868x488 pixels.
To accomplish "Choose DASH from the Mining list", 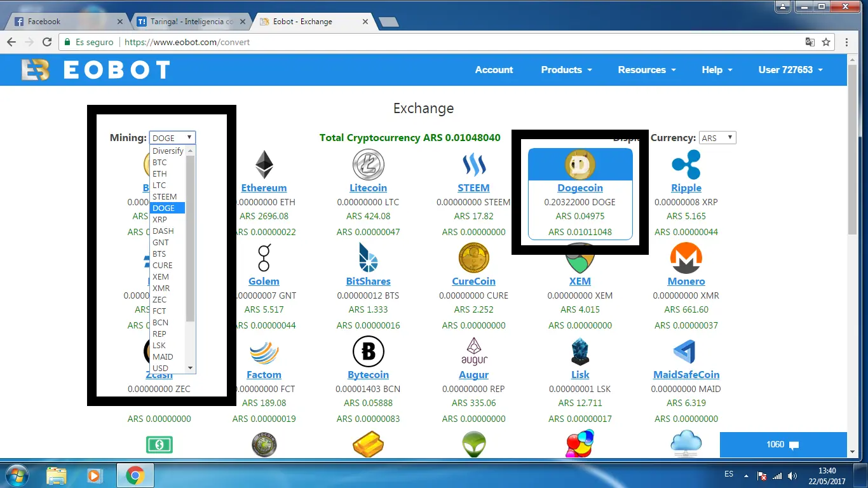I will pos(168,231).
